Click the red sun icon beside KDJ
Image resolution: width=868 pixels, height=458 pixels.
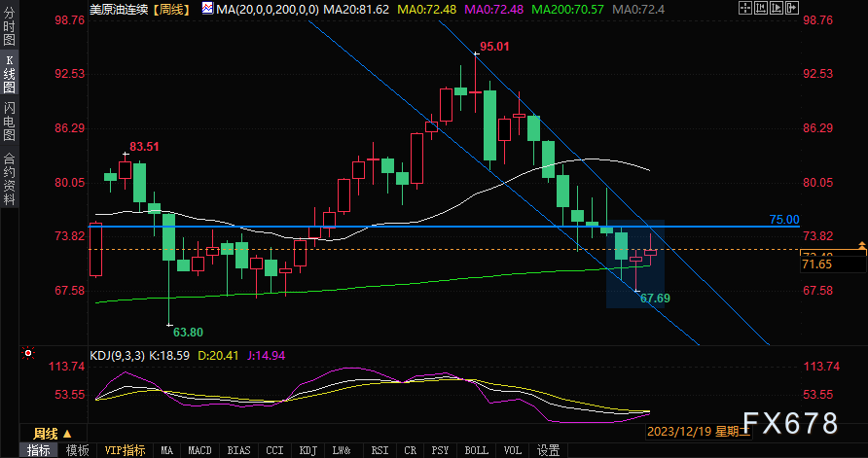tap(28, 353)
